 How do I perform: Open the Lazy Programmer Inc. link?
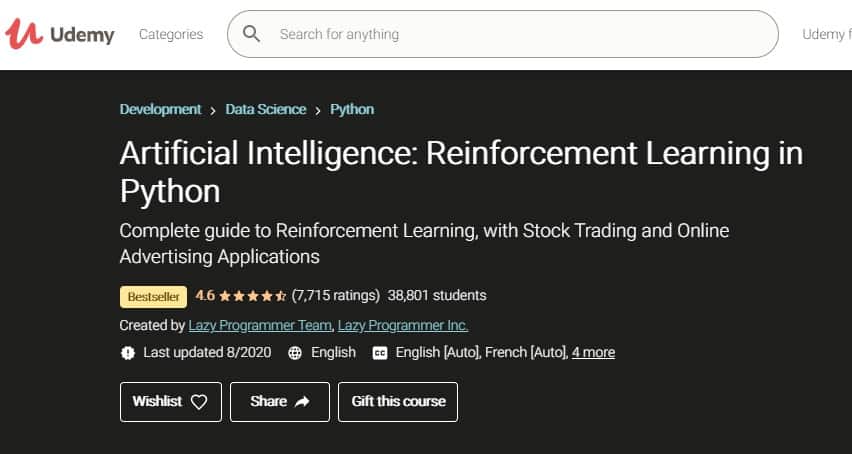[x=403, y=325]
